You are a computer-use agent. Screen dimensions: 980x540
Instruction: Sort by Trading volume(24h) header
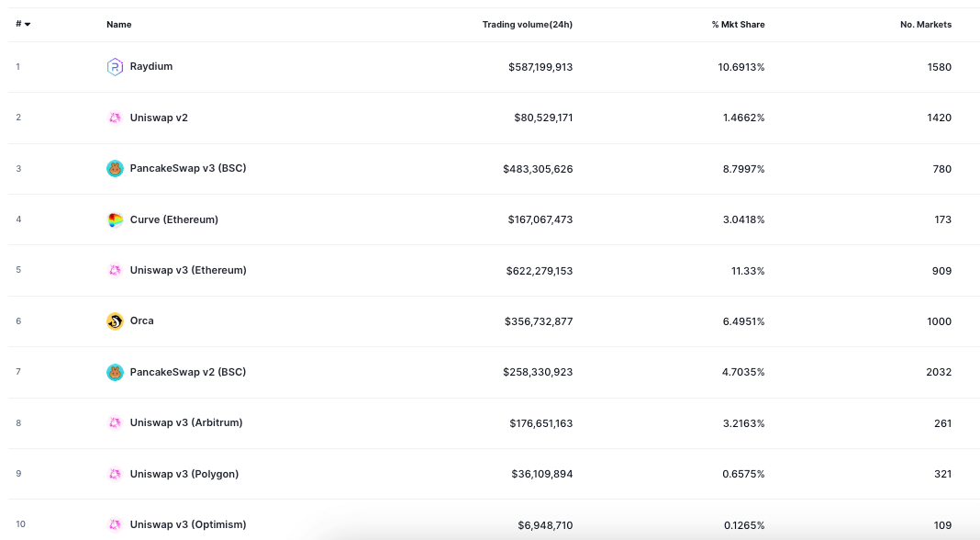(528, 25)
